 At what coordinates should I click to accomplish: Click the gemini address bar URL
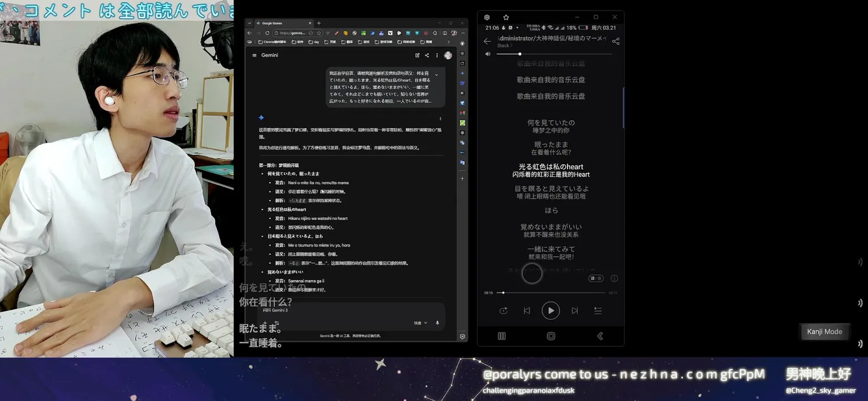click(x=292, y=33)
